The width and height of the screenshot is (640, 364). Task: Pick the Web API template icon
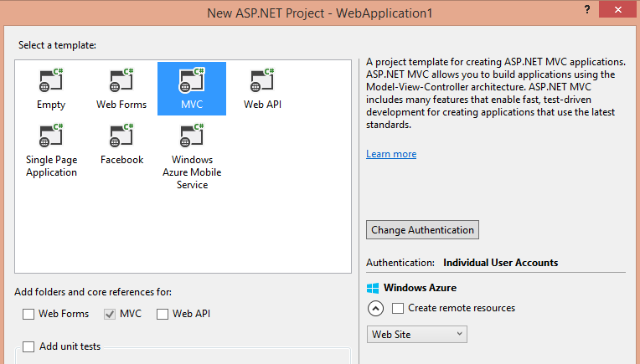click(x=263, y=81)
